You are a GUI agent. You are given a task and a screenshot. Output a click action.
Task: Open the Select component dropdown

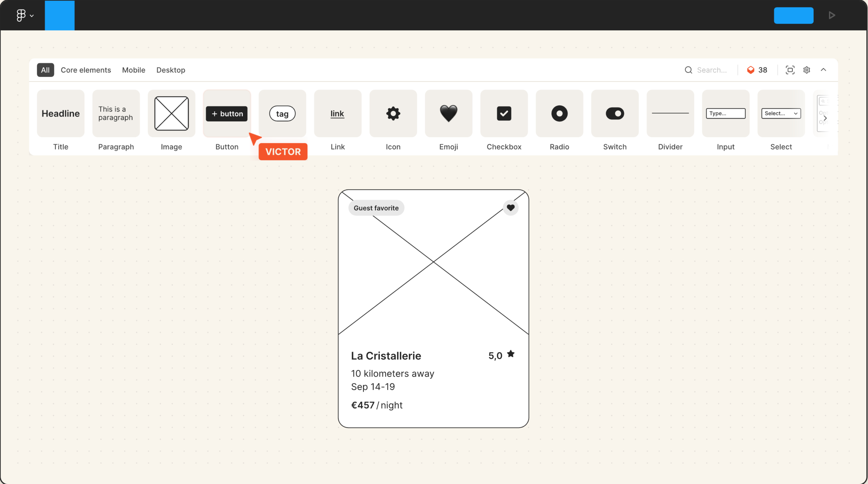[781, 114]
